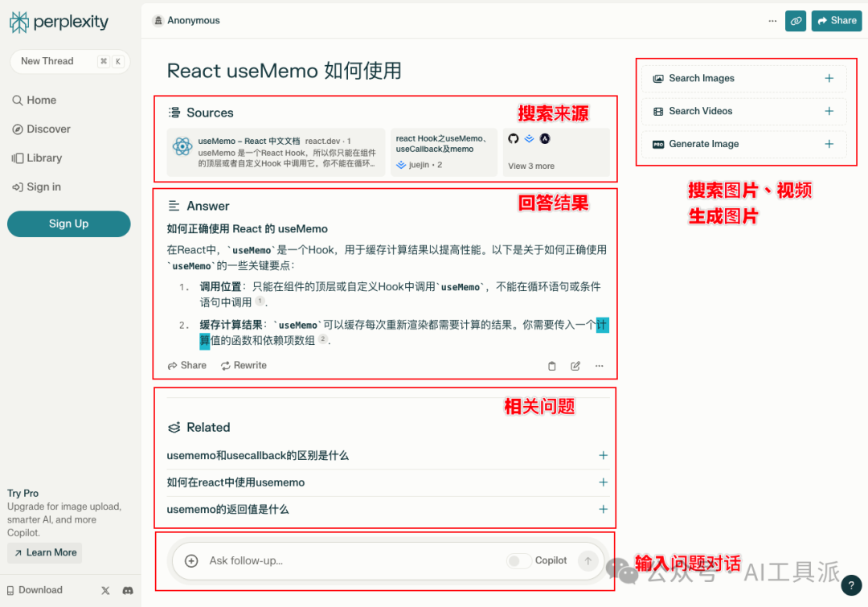Click the title React useMemo 如何使用
Viewport: 868px width, 607px height.
(284, 71)
